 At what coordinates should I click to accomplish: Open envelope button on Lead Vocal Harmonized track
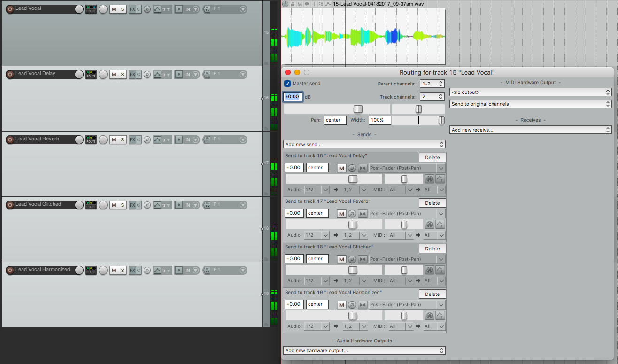tap(157, 270)
